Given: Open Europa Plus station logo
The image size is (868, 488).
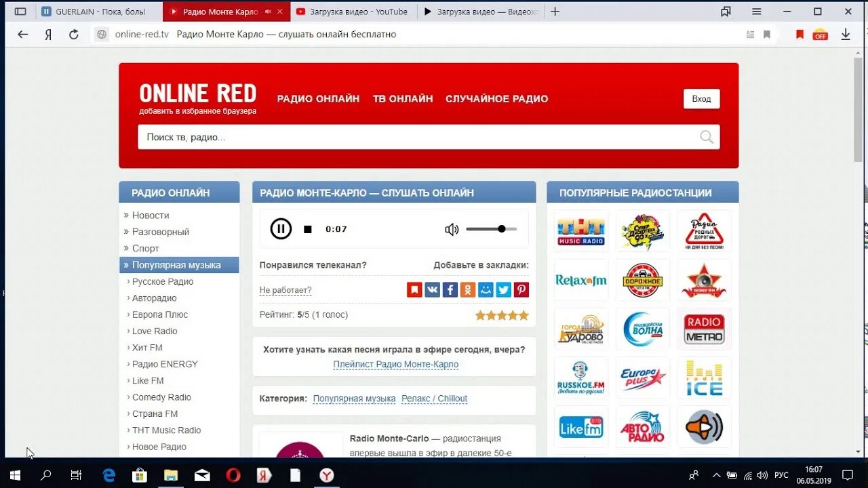Looking at the screenshot, I should click(642, 378).
